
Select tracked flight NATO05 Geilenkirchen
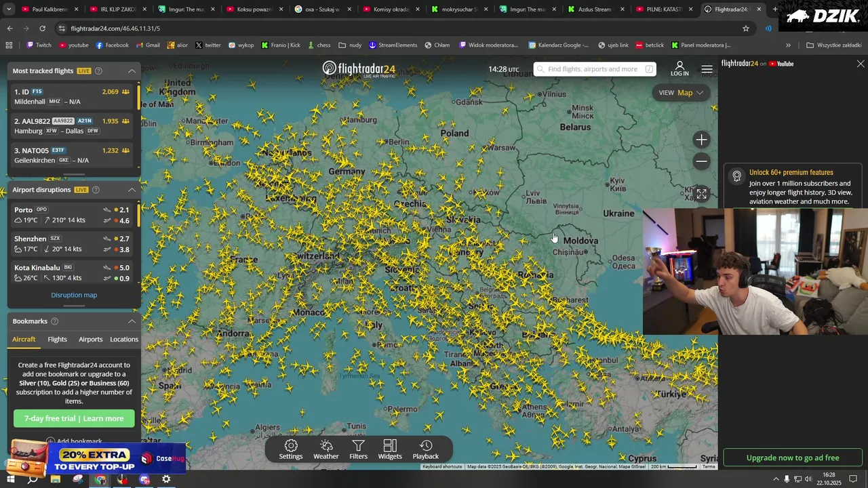(x=73, y=155)
